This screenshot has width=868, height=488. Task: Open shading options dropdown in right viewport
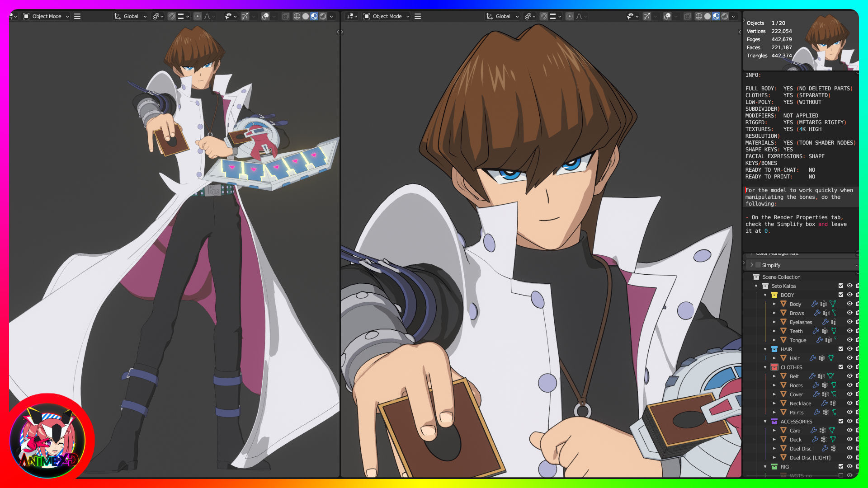point(733,16)
